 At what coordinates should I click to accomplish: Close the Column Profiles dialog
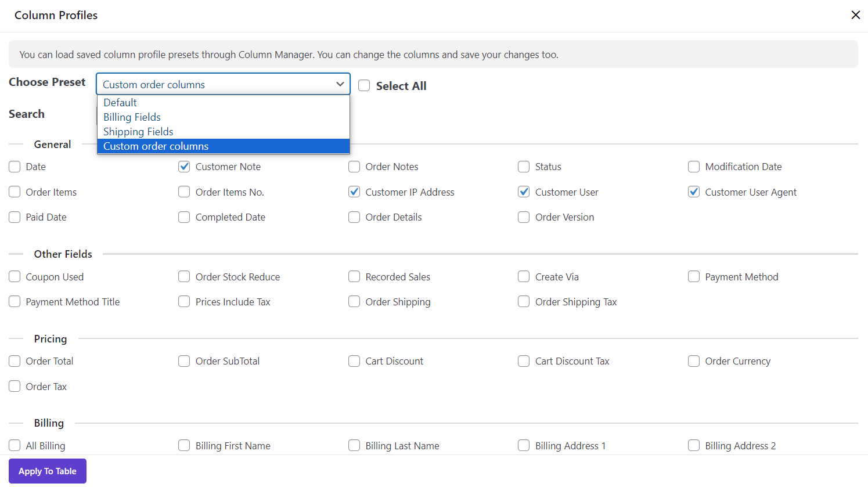(855, 15)
